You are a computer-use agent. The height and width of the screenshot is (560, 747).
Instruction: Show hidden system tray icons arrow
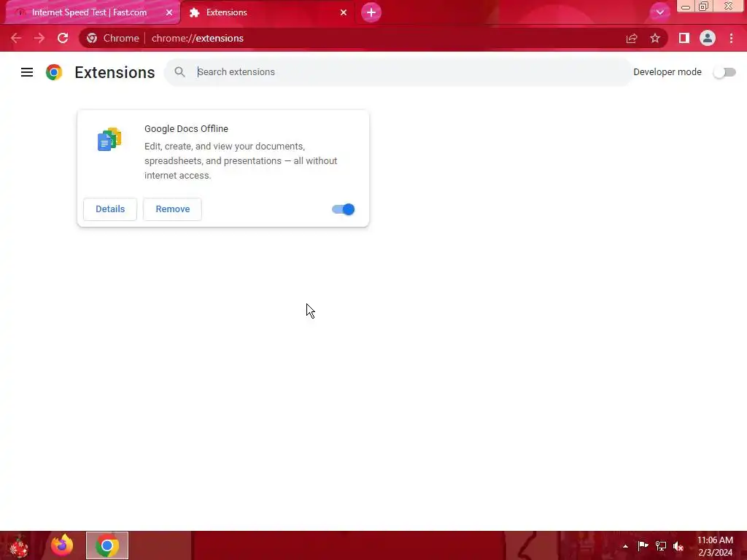pyautogui.click(x=625, y=546)
